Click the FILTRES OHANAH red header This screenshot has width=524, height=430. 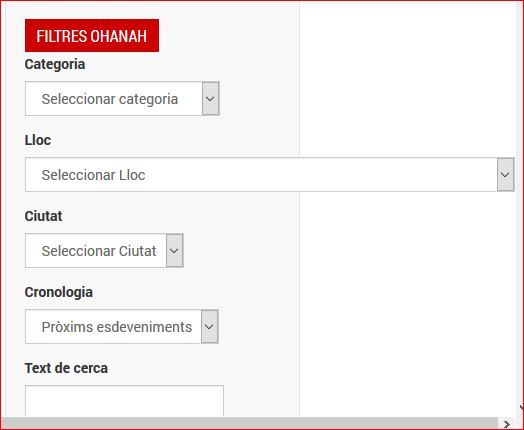[92, 35]
